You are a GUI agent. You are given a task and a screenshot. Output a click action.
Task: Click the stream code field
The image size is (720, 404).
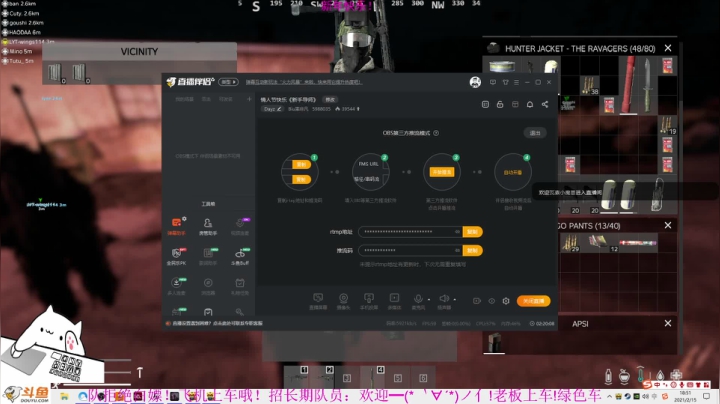[411, 250]
